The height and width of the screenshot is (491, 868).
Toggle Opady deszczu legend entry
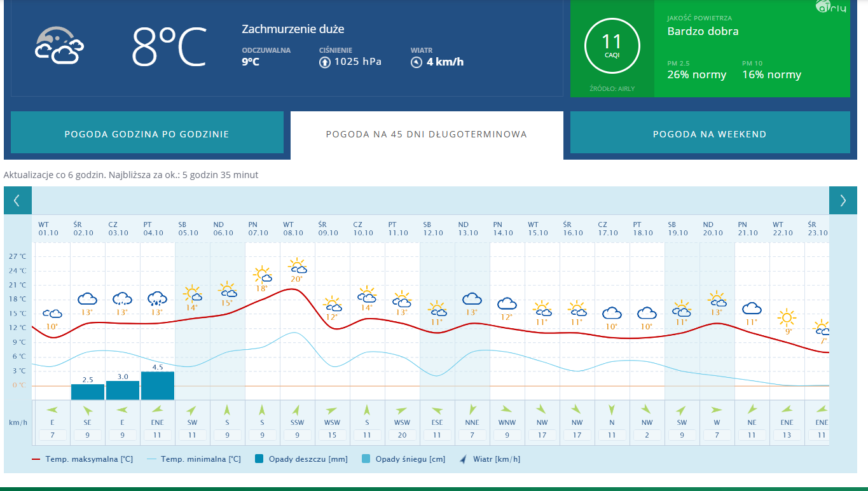301,459
